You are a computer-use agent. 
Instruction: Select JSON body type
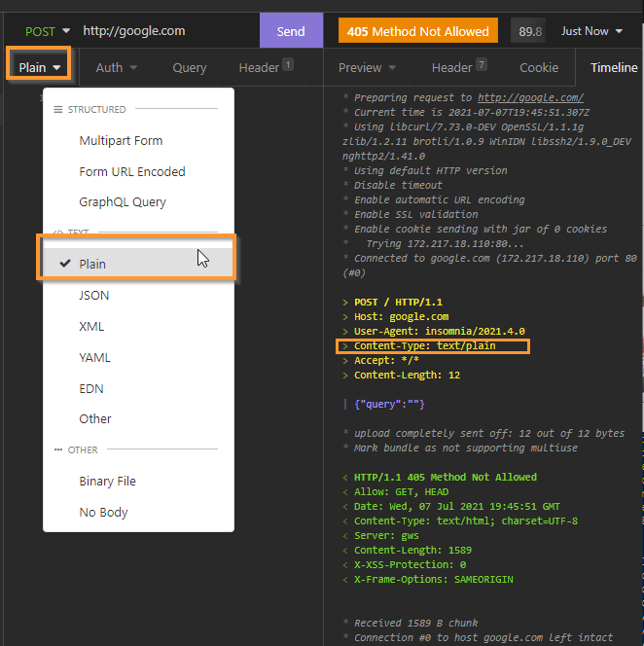138,295
